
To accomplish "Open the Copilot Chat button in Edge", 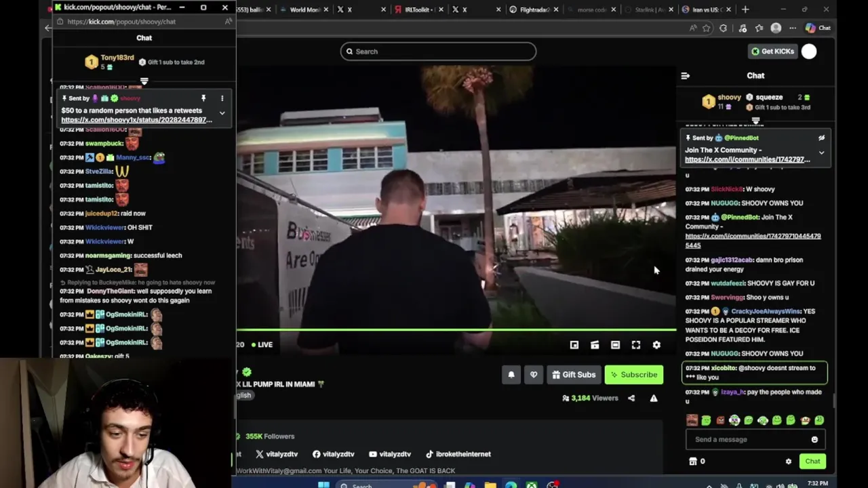I will tap(818, 28).
